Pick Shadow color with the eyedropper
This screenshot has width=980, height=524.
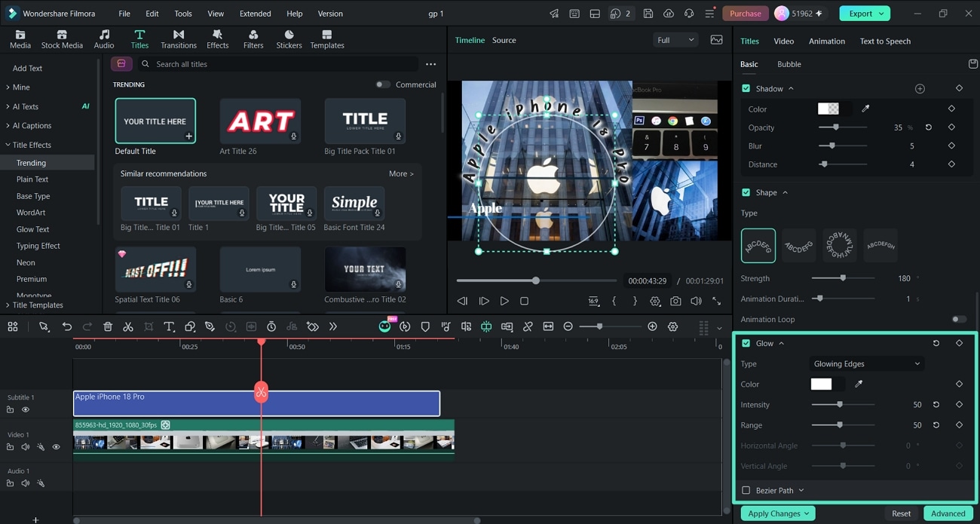865,109
